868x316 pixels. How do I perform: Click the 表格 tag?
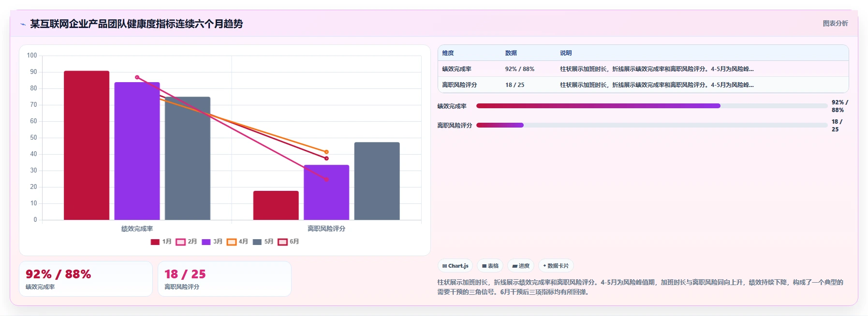(x=490, y=266)
